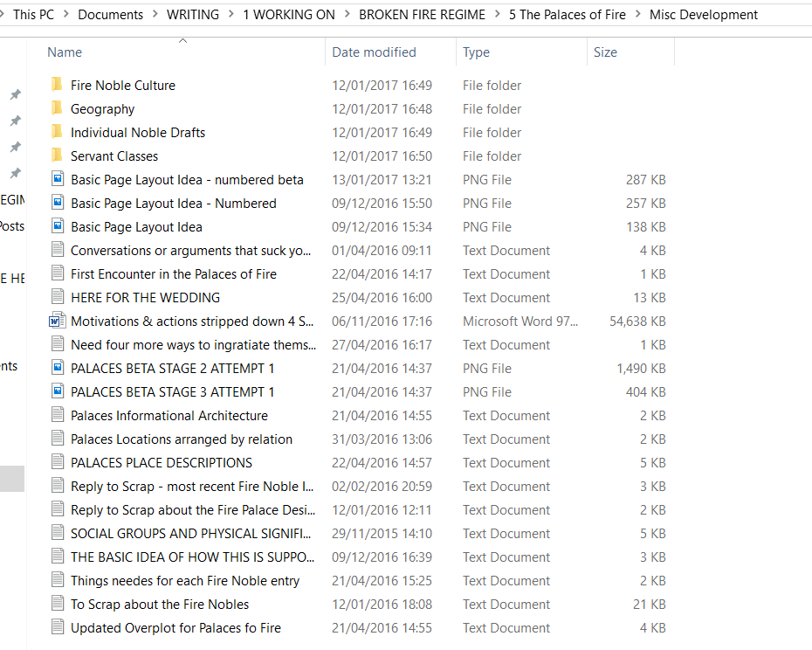Click the Misc Development breadcrumb segment
812x650 pixels.
pyautogui.click(x=703, y=15)
